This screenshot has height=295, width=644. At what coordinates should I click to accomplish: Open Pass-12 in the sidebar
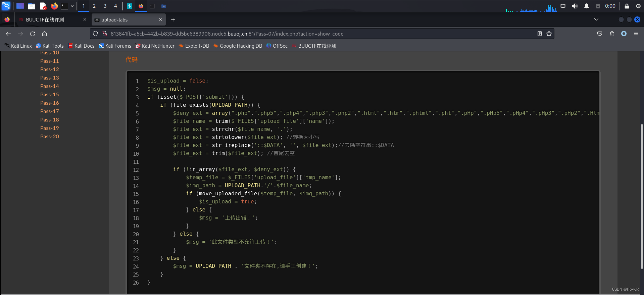(x=50, y=69)
